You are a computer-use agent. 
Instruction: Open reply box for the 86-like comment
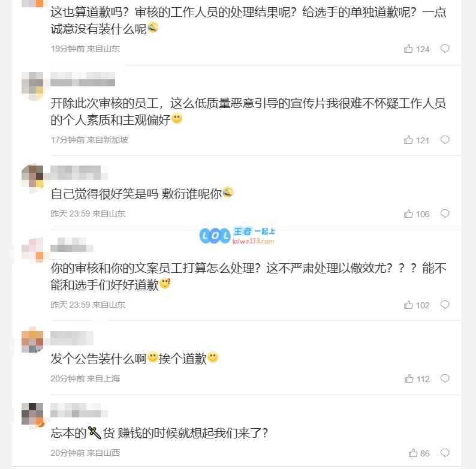pyautogui.click(x=445, y=453)
